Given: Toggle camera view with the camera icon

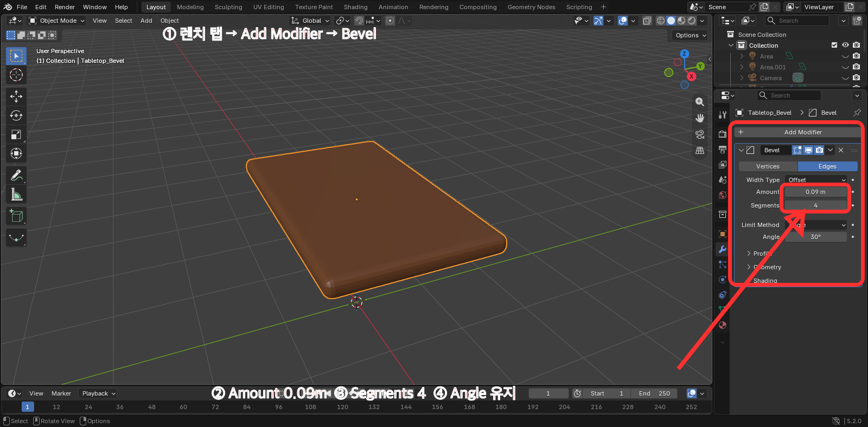Looking at the screenshot, I should coord(700,134).
